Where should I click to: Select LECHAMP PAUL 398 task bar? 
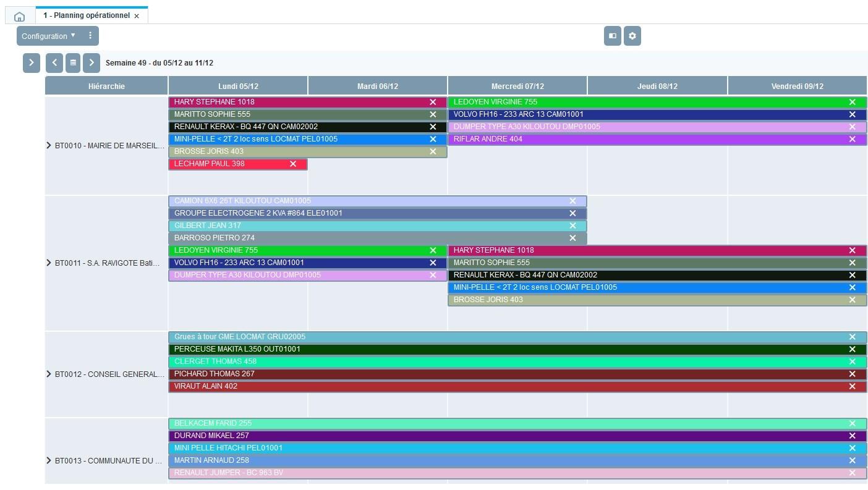[x=238, y=164]
